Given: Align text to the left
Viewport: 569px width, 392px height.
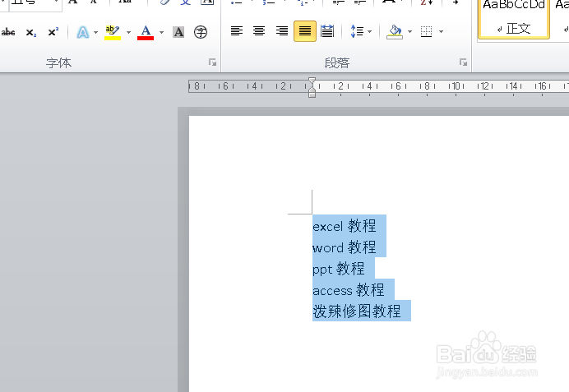Looking at the screenshot, I should [x=237, y=31].
